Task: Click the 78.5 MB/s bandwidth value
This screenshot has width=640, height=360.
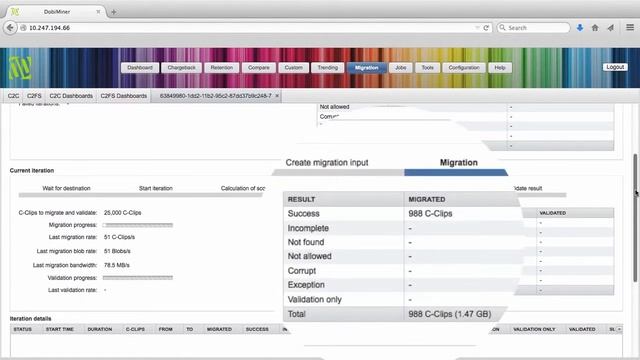Action: point(117,265)
